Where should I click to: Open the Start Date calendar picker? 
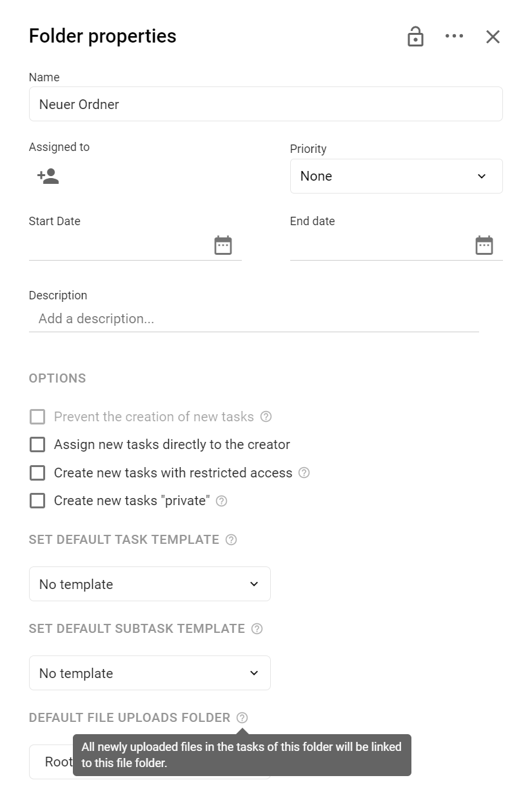[223, 245]
